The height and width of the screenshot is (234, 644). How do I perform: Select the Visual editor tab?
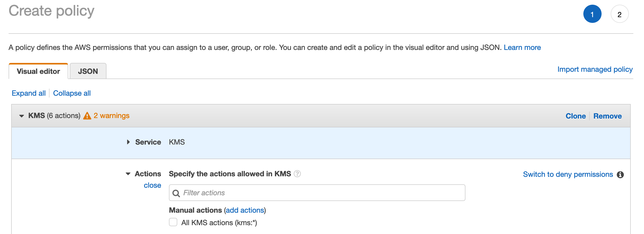point(38,71)
